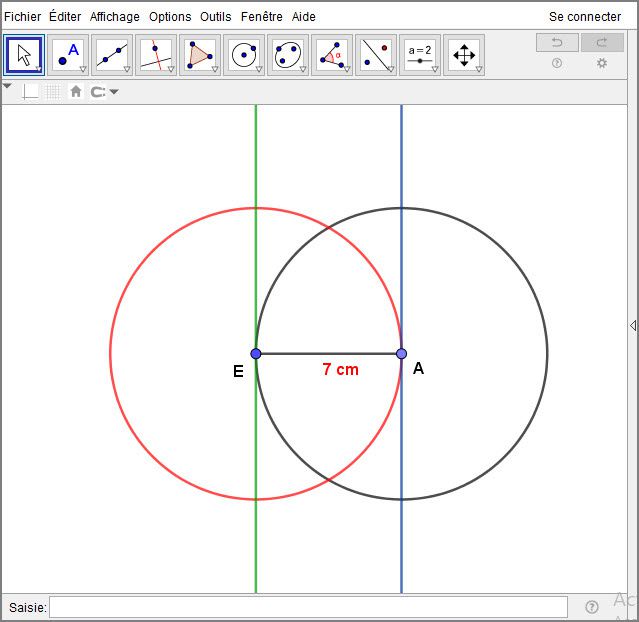Viewport: 639px width, 622px height.
Task: Expand side panel arrow on right edge
Action: coord(633,325)
